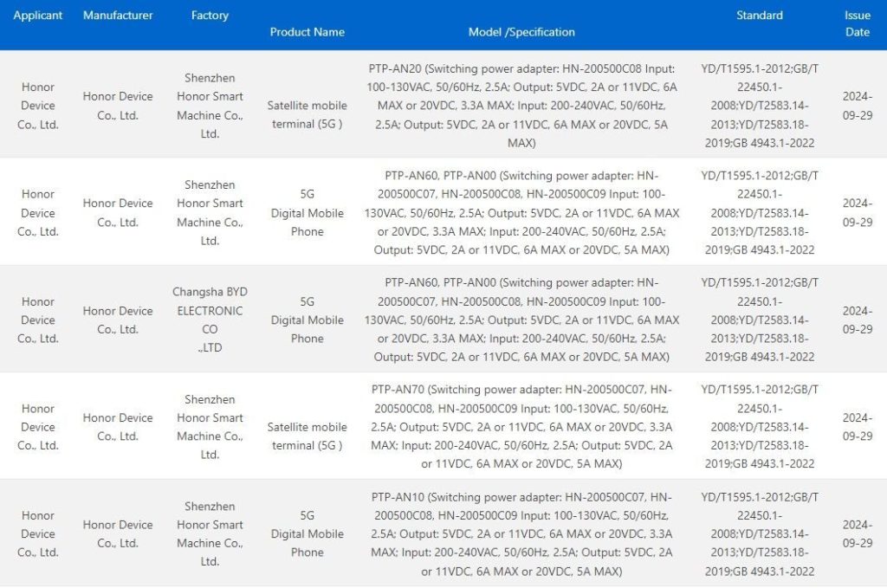Click Honor Device applicant in PTP-AN20 row

tap(38, 106)
